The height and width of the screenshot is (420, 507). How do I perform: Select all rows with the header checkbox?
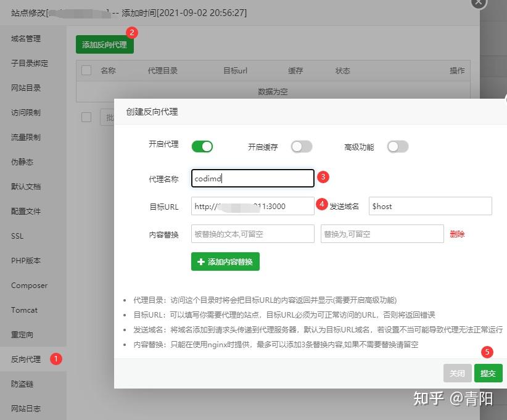86,70
